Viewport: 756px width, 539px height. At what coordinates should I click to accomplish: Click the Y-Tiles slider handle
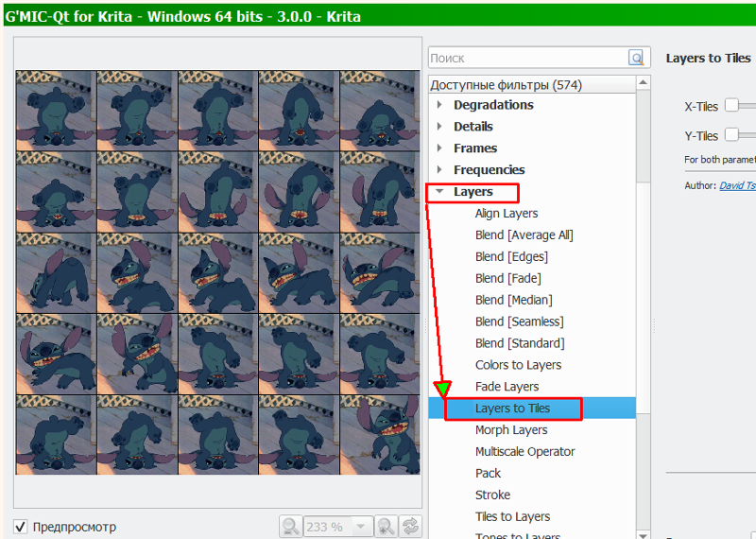tap(731, 134)
